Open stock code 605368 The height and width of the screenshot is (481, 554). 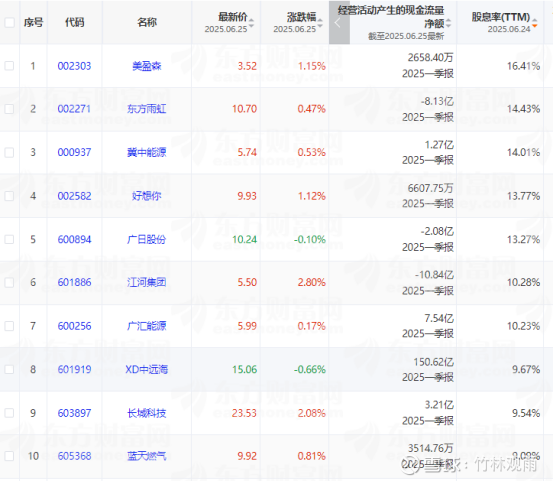click(x=74, y=456)
